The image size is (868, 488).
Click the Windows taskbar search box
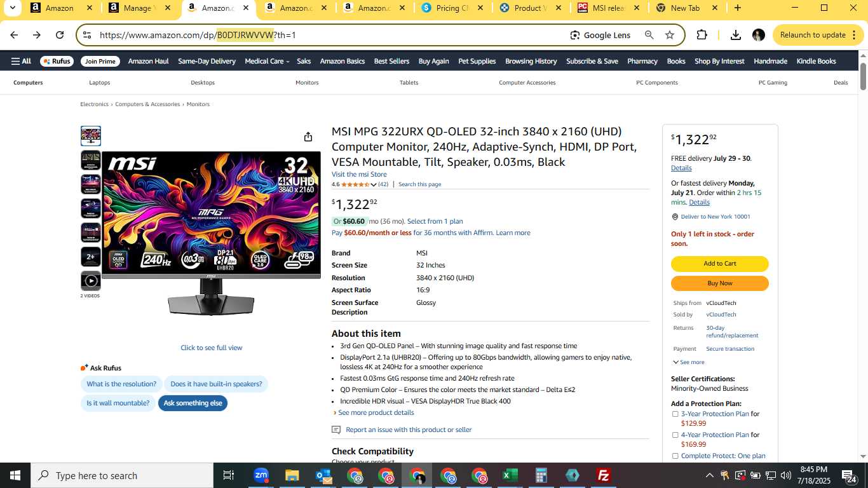[x=122, y=475]
